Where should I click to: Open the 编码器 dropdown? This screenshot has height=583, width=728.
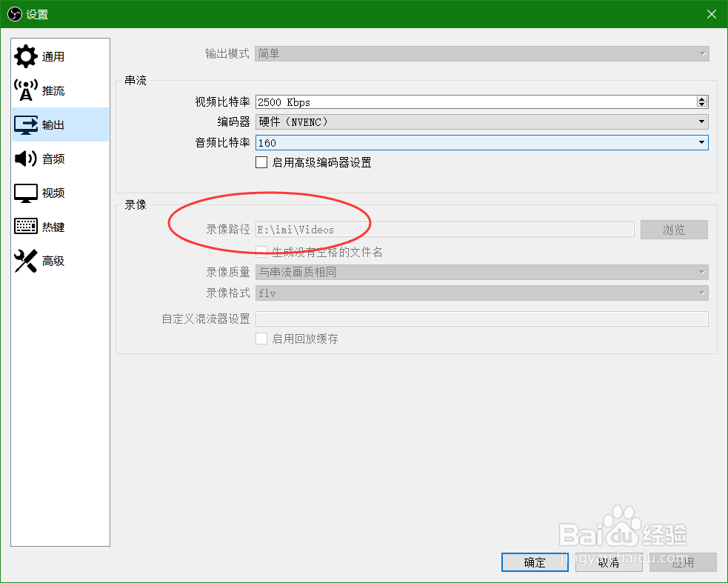click(x=700, y=121)
